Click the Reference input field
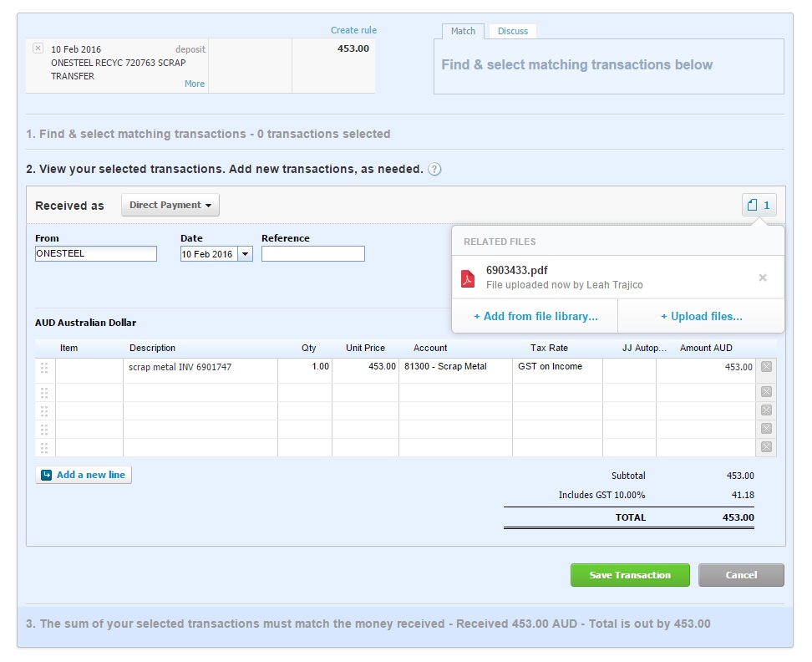Viewport: 812px width, 662px height. (x=312, y=254)
